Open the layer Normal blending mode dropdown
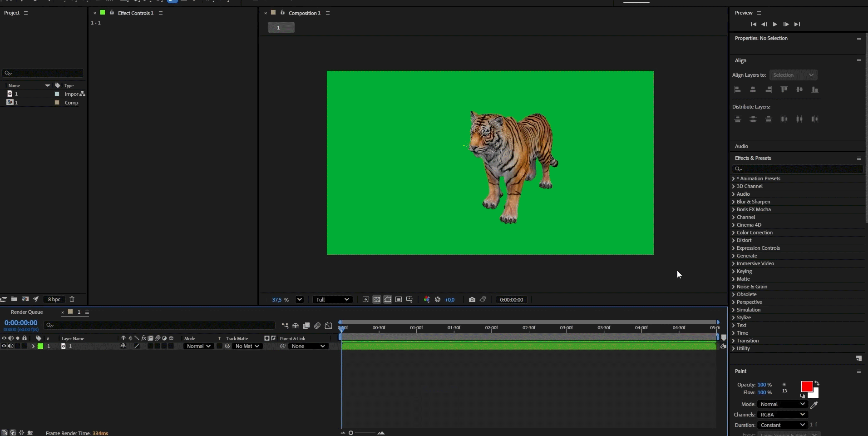This screenshot has width=868, height=436. (198, 346)
